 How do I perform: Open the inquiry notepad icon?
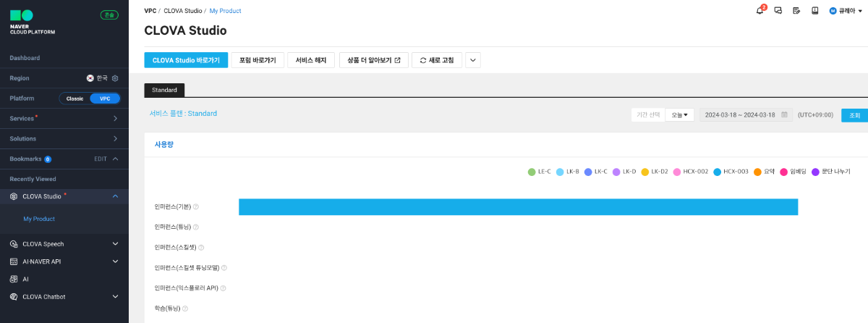tap(796, 11)
